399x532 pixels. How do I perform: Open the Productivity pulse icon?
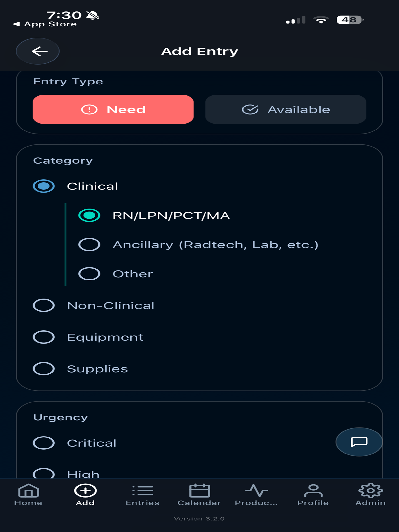[256, 491]
